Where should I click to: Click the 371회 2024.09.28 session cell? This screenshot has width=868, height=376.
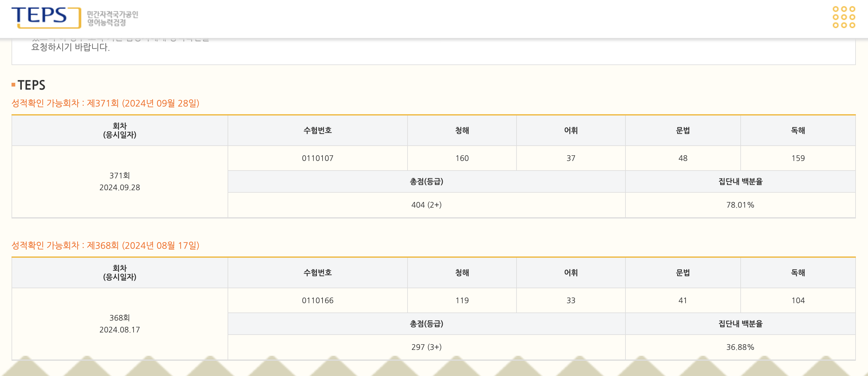[x=120, y=181]
